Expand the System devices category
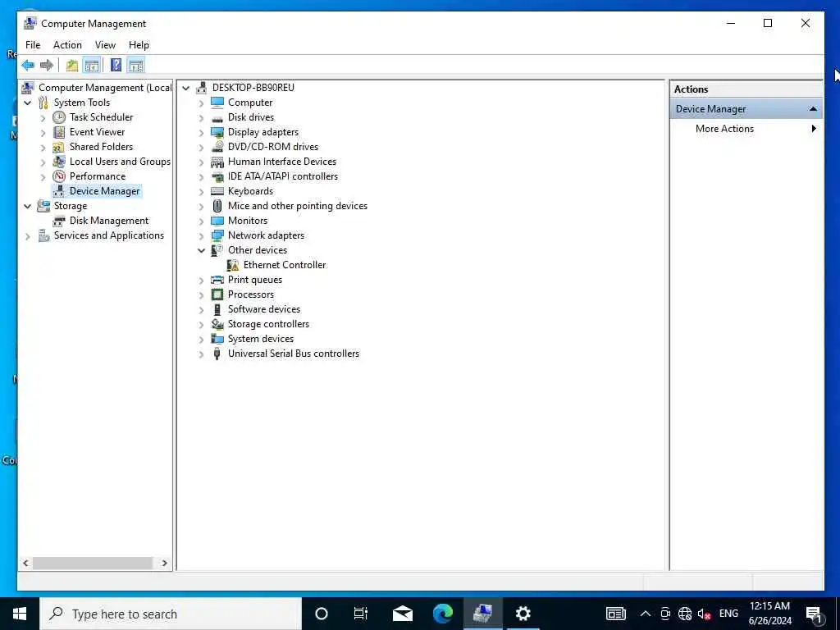The width and height of the screenshot is (840, 630). coord(202,339)
